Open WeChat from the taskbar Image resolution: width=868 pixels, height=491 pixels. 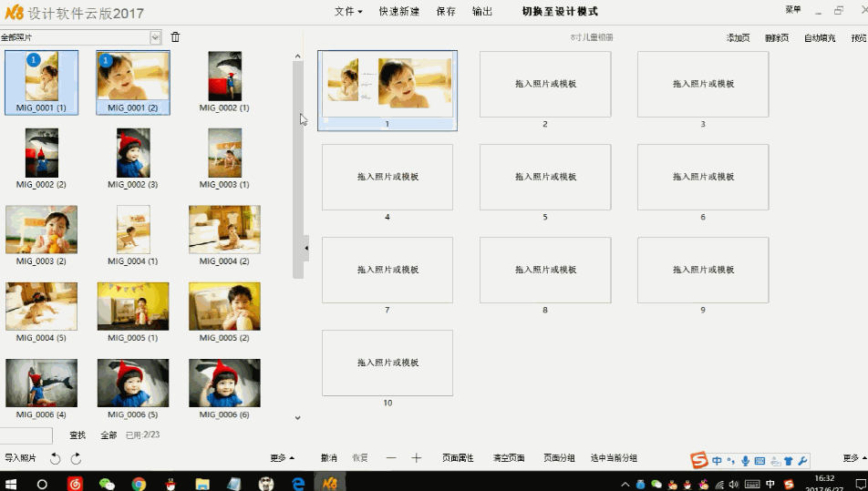[x=107, y=484]
